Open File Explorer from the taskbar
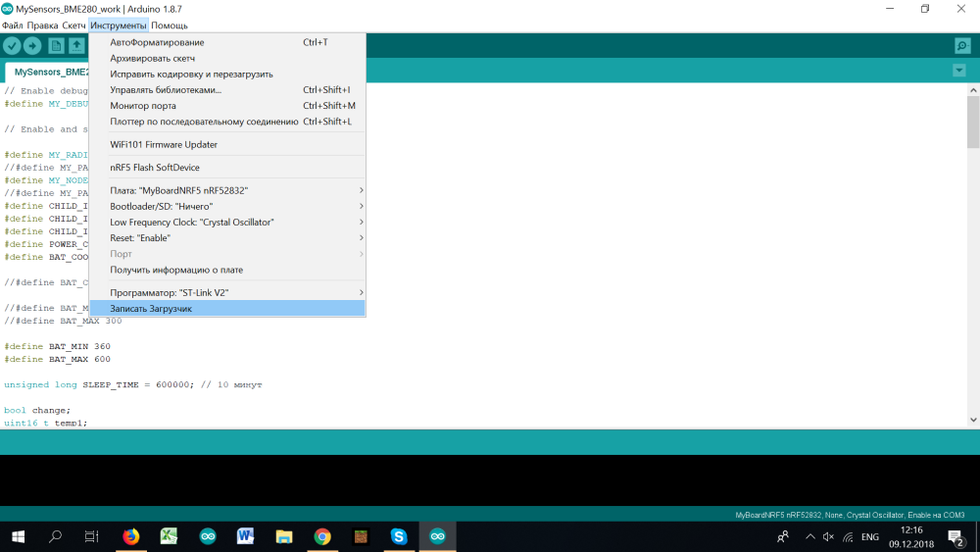The height and width of the screenshot is (552, 980). (284, 536)
